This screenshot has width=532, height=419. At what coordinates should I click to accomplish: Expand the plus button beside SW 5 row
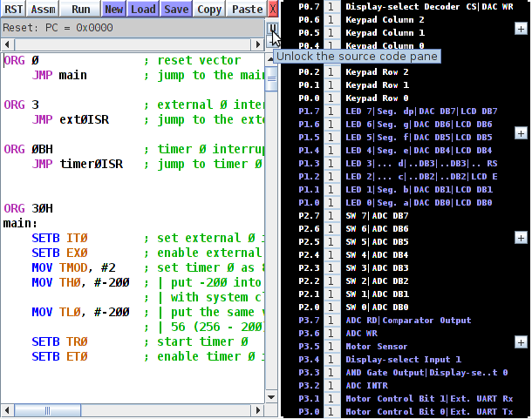point(521,237)
